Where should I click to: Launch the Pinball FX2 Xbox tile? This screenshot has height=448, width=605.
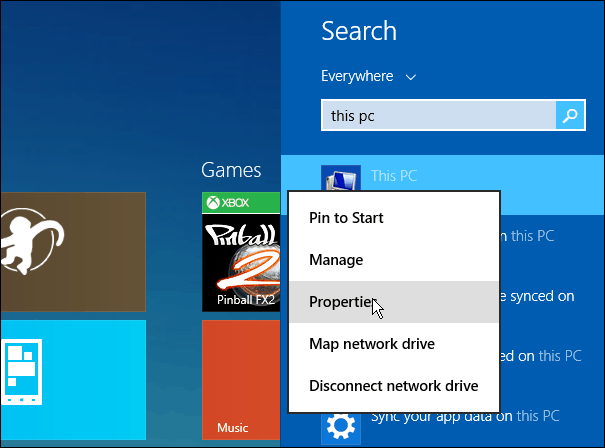click(x=241, y=252)
